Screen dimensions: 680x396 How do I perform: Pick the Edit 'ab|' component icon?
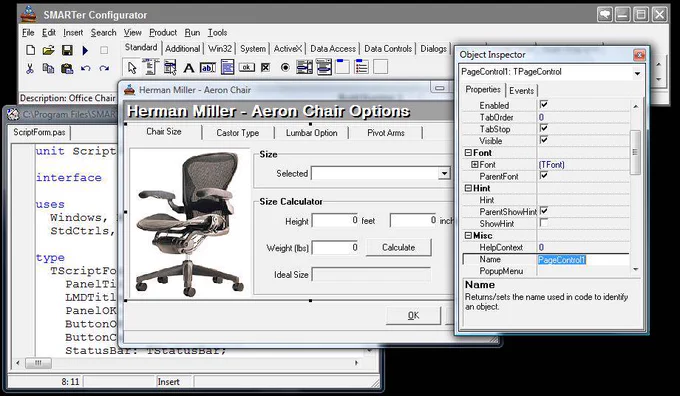coord(208,68)
